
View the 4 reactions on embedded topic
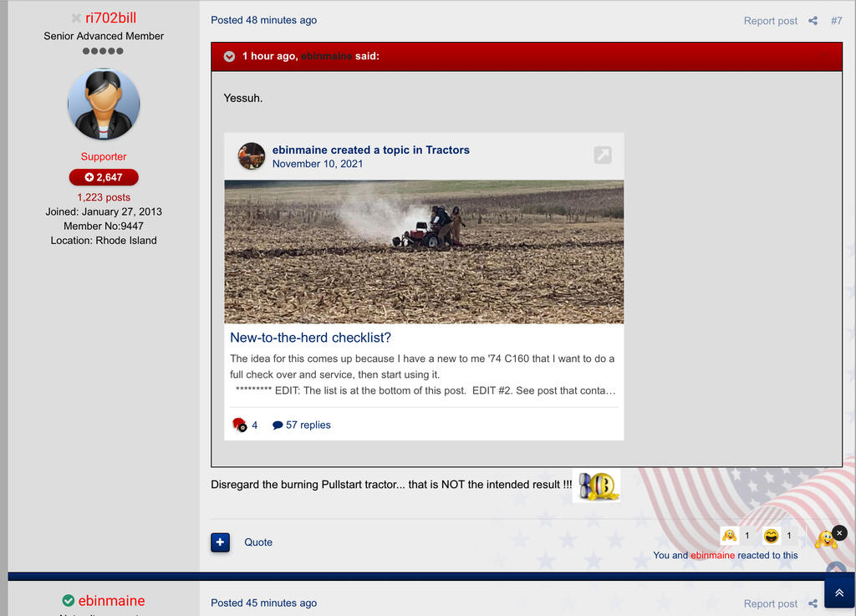click(245, 425)
